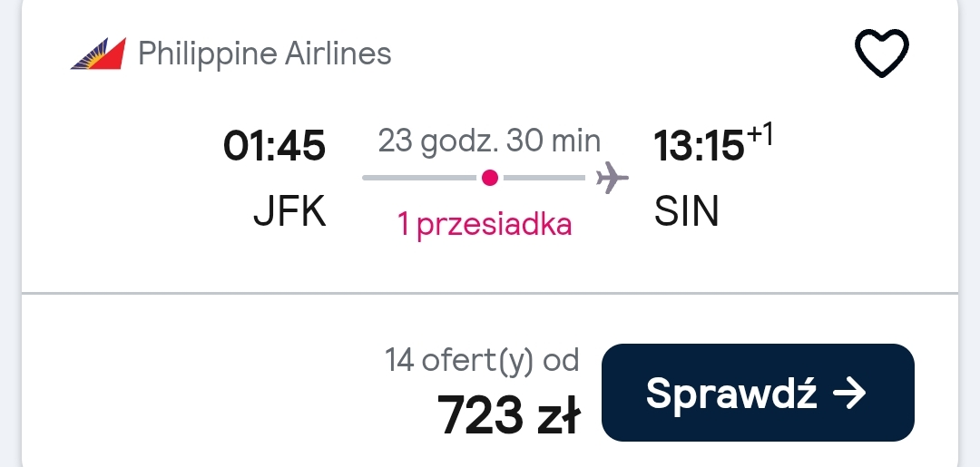Screen dimensions: 980x467
Task: Click the 13:15 arrival time
Action: 699,147
